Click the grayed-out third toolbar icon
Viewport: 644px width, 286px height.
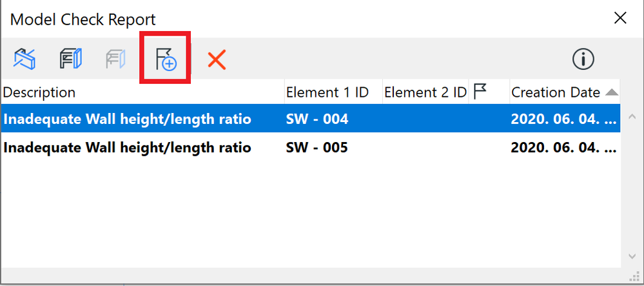(115, 59)
